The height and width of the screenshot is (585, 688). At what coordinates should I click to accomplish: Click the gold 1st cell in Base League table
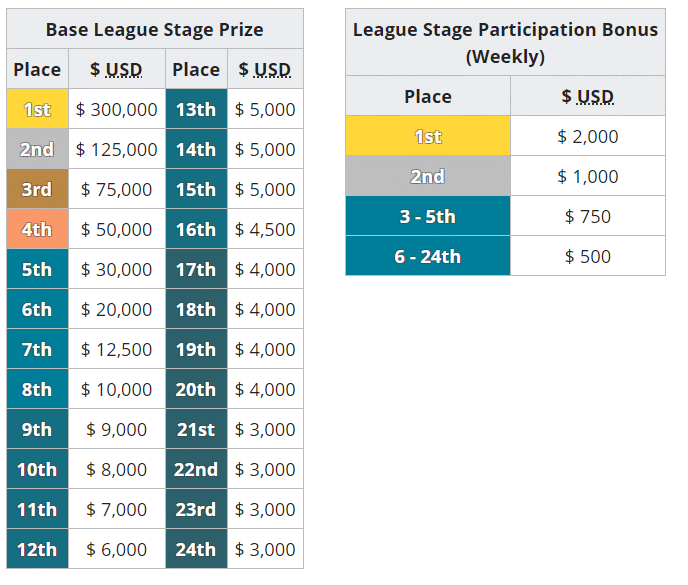coord(37,110)
